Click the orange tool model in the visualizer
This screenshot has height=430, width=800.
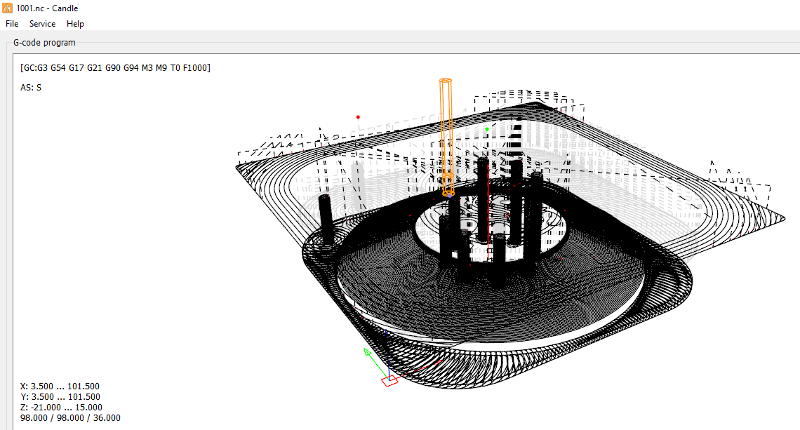(x=446, y=138)
